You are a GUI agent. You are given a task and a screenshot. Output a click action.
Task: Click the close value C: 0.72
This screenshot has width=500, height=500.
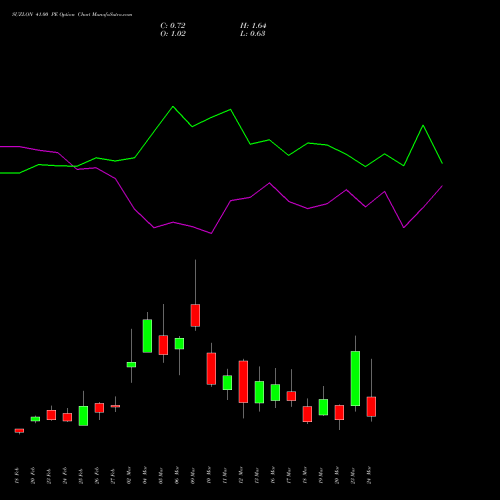coord(173,26)
